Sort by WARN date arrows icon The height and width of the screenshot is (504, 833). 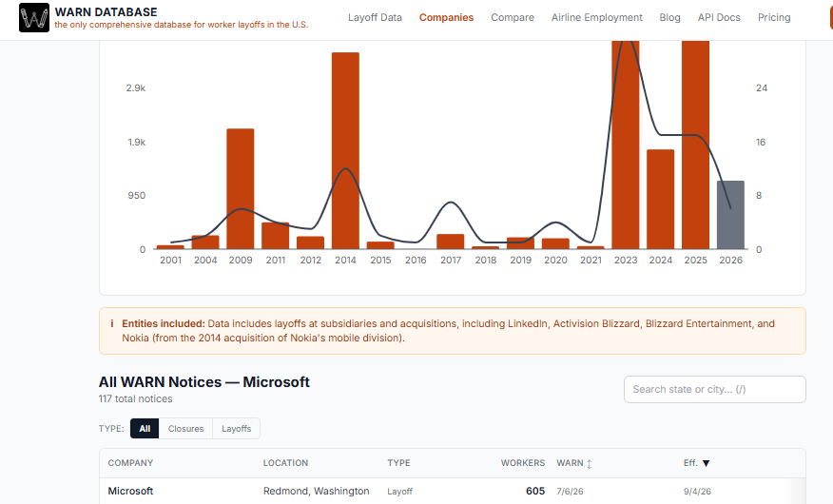click(590, 464)
